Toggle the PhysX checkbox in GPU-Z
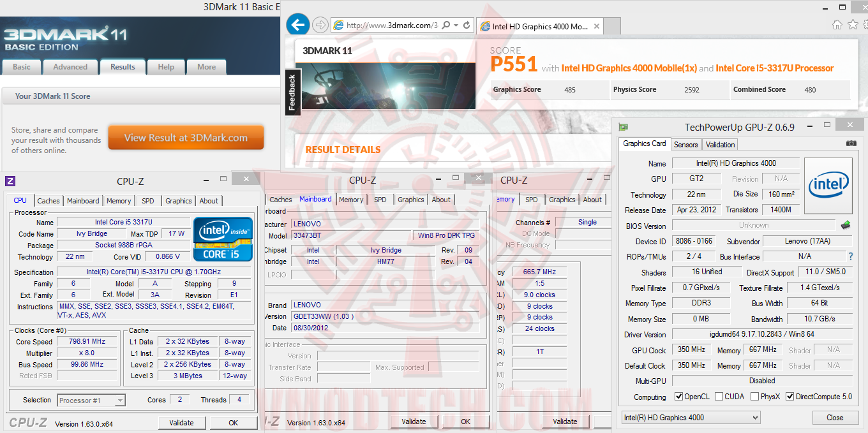 point(755,397)
